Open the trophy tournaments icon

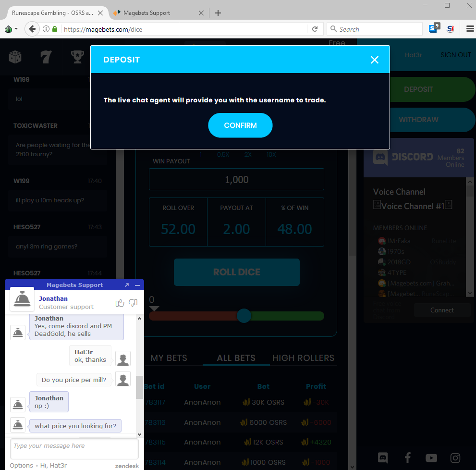coord(77,57)
